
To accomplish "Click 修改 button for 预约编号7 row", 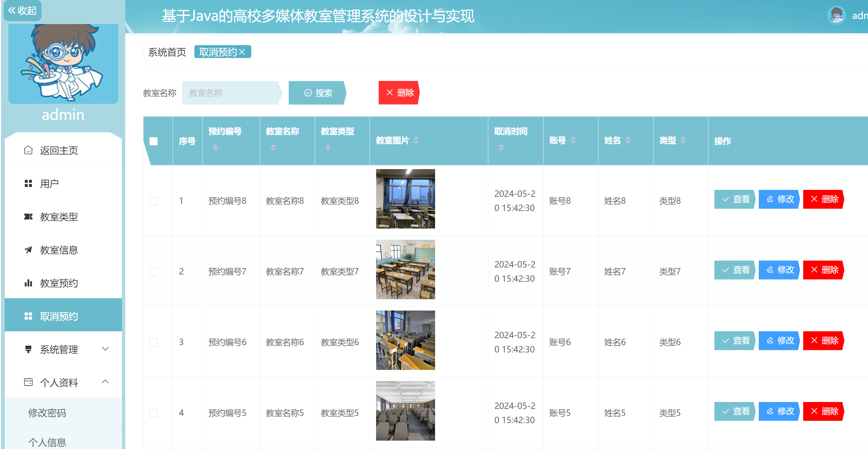I will [x=780, y=270].
